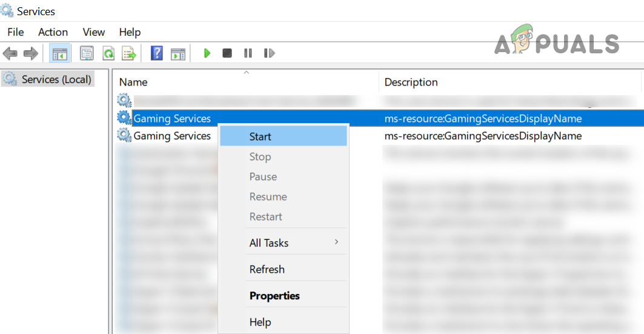Viewport: 644px width, 334px height.
Task: Open the File menu
Action: (x=16, y=32)
